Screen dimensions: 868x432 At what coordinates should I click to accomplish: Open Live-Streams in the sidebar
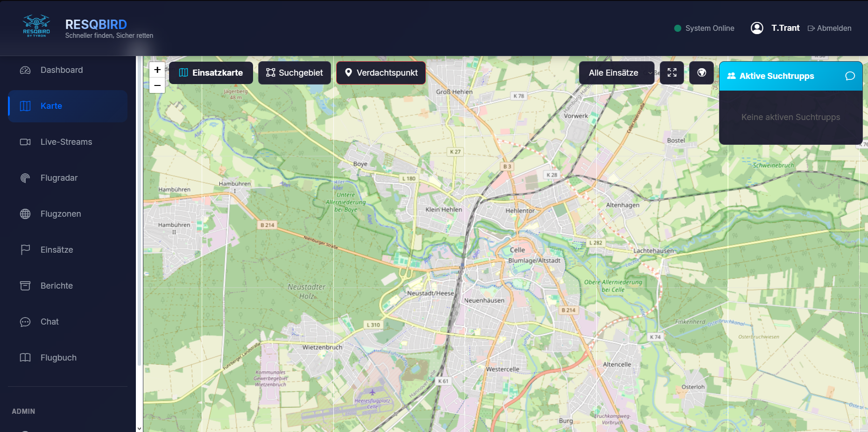[66, 142]
